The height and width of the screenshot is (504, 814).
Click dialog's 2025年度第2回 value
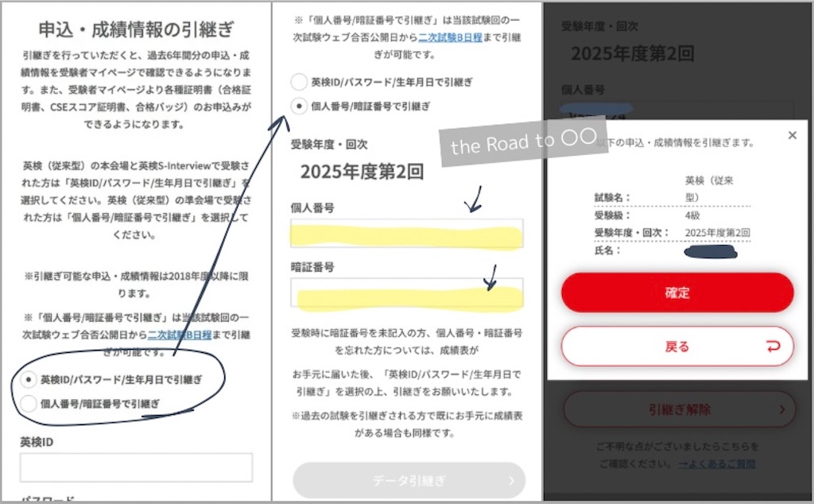pyautogui.click(x=718, y=233)
